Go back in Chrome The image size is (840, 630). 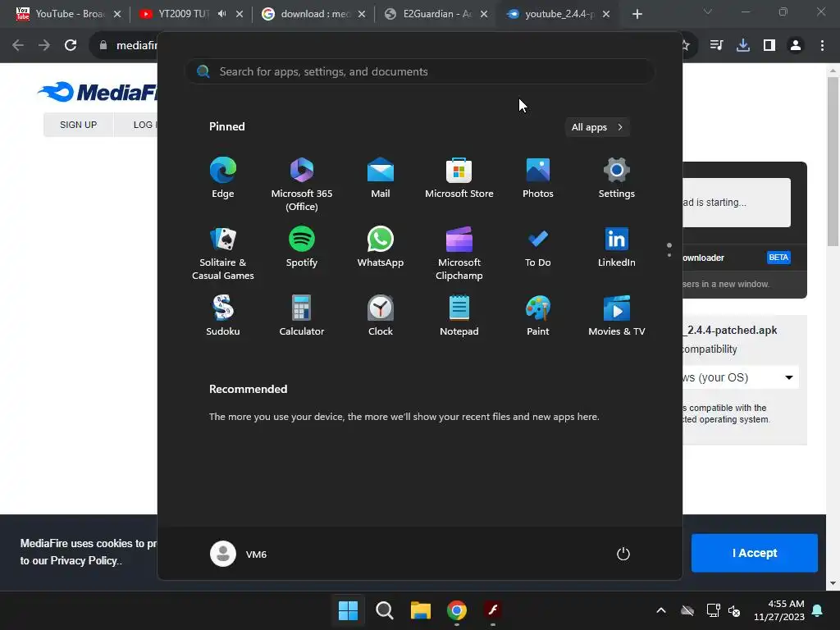point(18,45)
